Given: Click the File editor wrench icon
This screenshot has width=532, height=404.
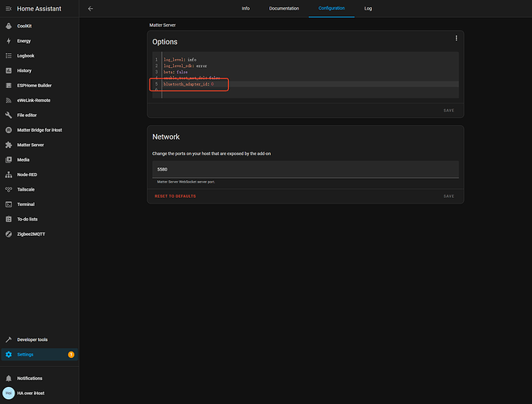Looking at the screenshot, I should 8,115.
